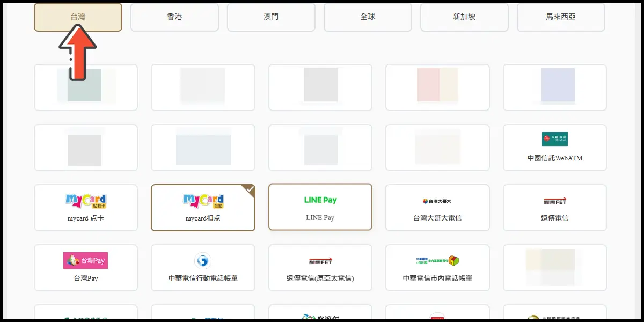
Task: Open the 澳門 region tab
Action: click(x=271, y=17)
